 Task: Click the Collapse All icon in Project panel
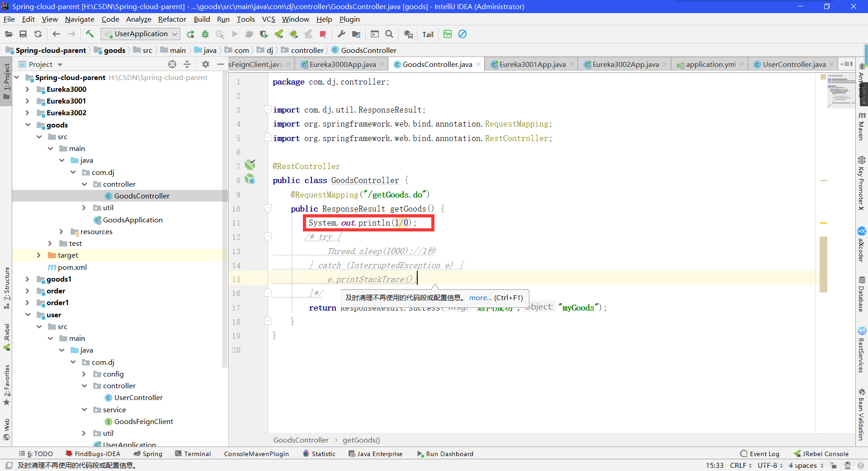[x=187, y=65]
